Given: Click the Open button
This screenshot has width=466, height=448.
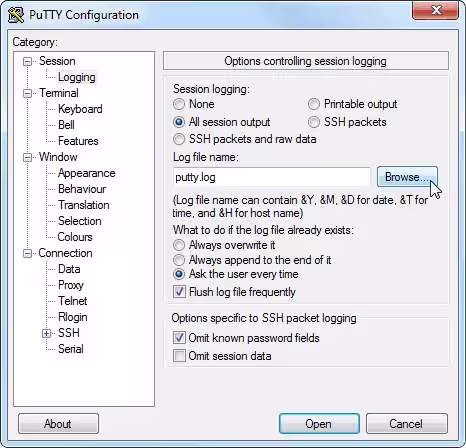Looking at the screenshot, I should click(x=319, y=424).
